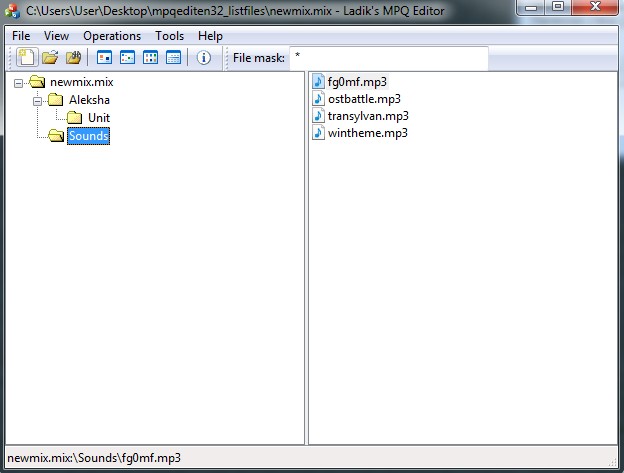Open the View menu
624x473 pixels.
(x=56, y=36)
